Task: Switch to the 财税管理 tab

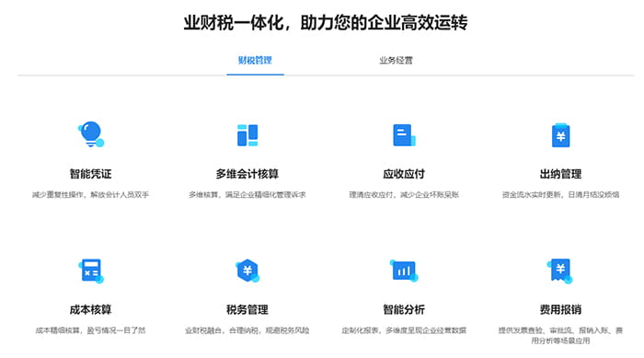Action: [x=255, y=61]
